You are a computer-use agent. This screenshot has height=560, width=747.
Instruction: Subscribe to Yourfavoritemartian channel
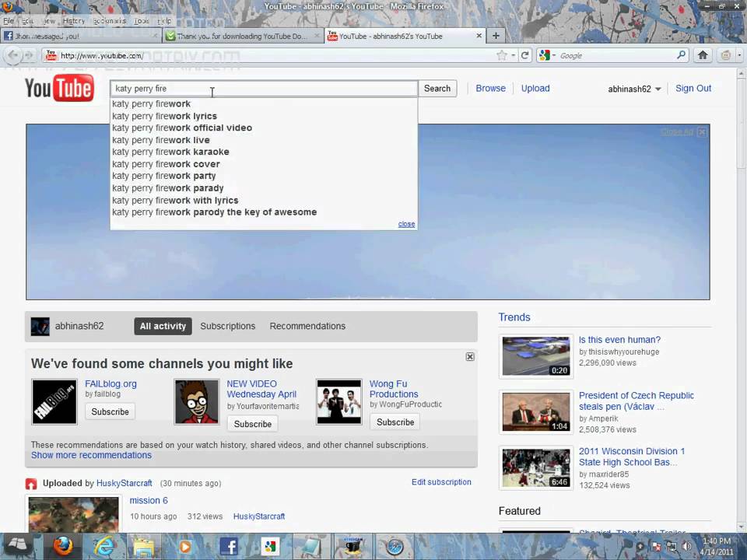pyautogui.click(x=252, y=424)
